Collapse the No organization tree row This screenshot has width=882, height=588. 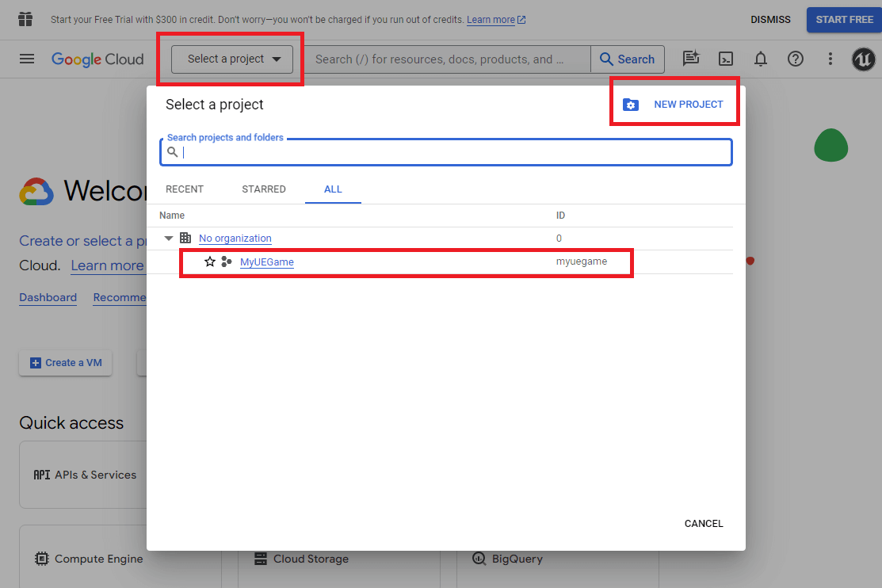(x=168, y=238)
